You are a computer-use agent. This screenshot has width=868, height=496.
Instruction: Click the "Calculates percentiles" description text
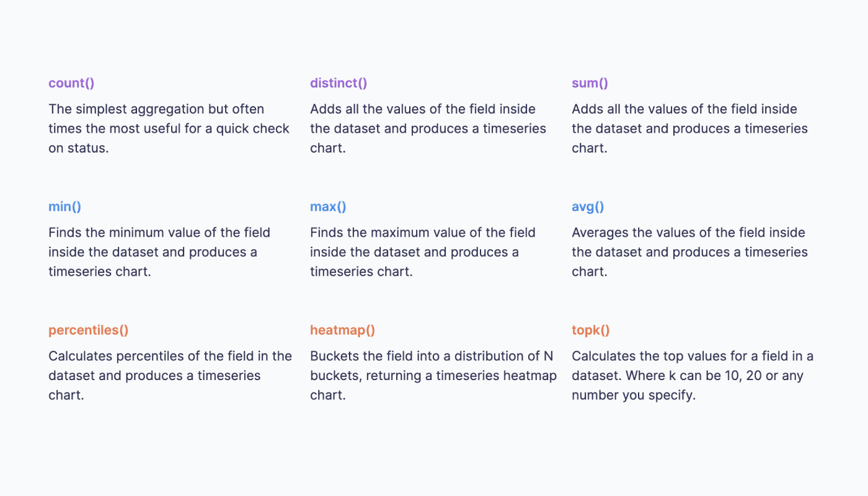(170, 375)
